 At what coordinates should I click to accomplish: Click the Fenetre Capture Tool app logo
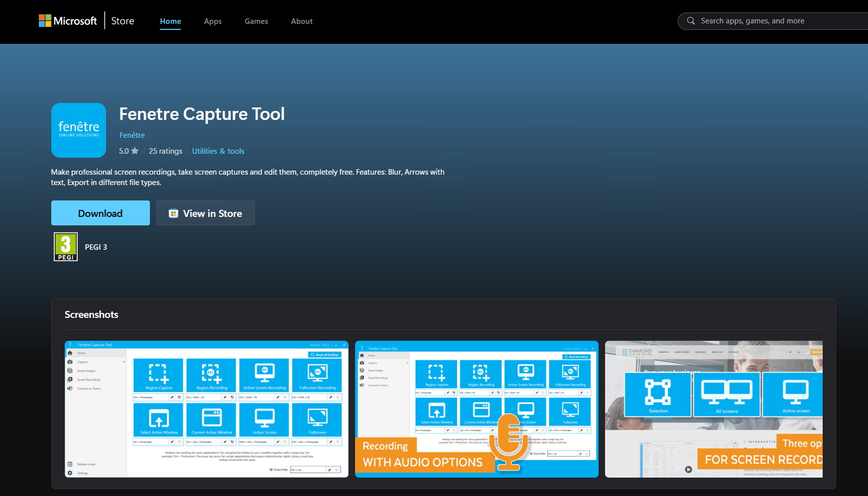coord(78,130)
